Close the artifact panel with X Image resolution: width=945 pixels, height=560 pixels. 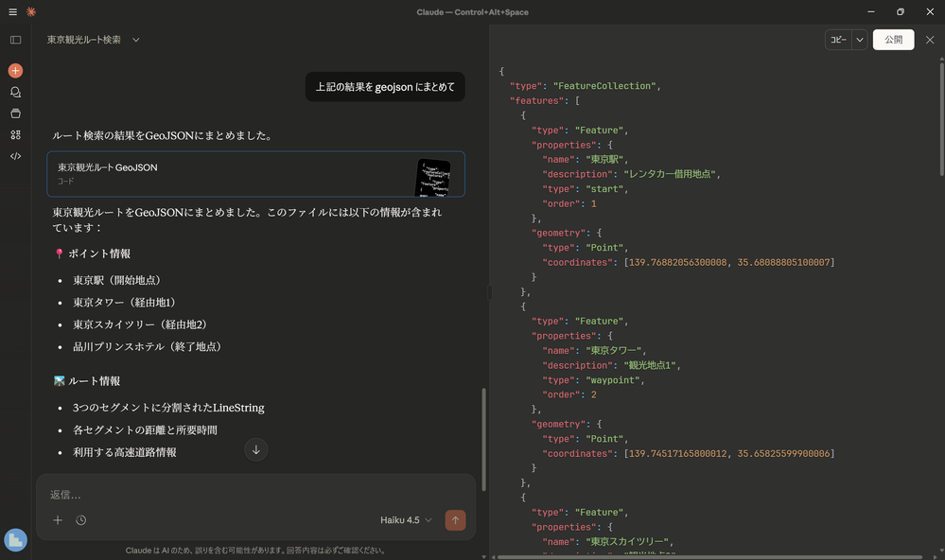930,40
